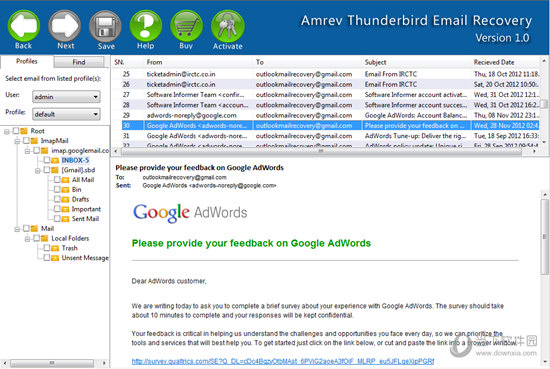
Task: Click the email list scroll up arrow
Action: (x=544, y=61)
